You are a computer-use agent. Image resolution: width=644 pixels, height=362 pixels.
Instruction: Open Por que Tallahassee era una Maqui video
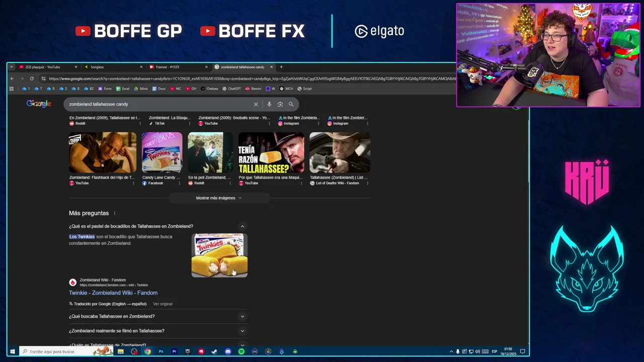[x=271, y=177]
